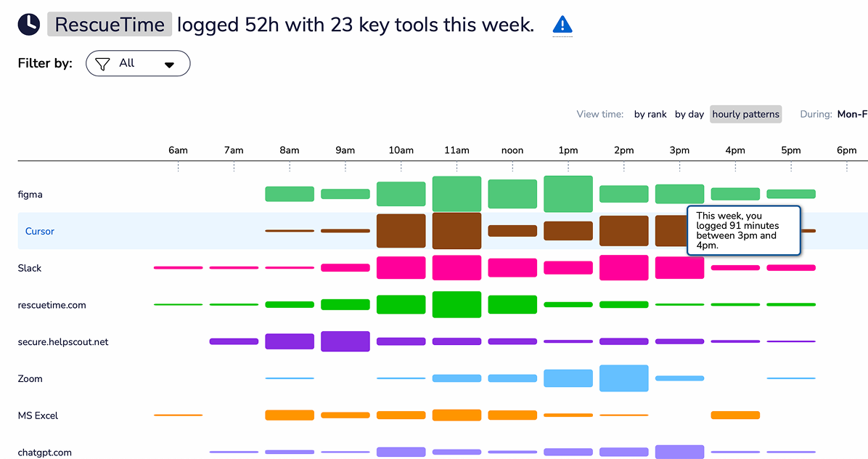
Task: Open the Filter by All dropdown
Action: click(x=138, y=64)
